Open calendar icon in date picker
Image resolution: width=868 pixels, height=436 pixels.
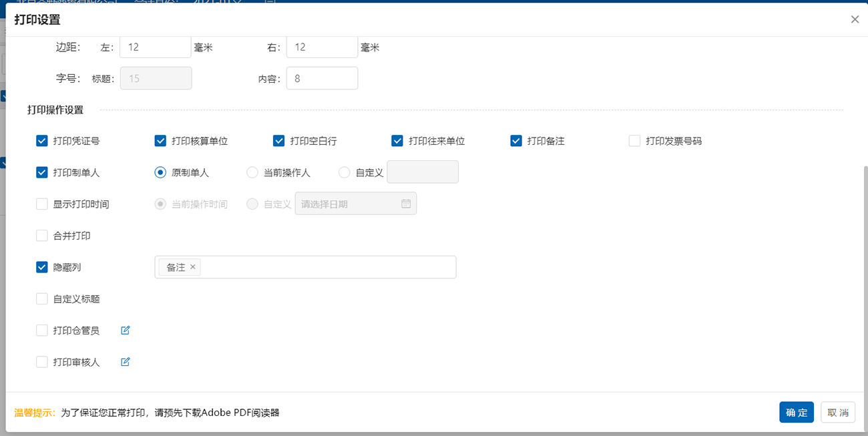406,204
